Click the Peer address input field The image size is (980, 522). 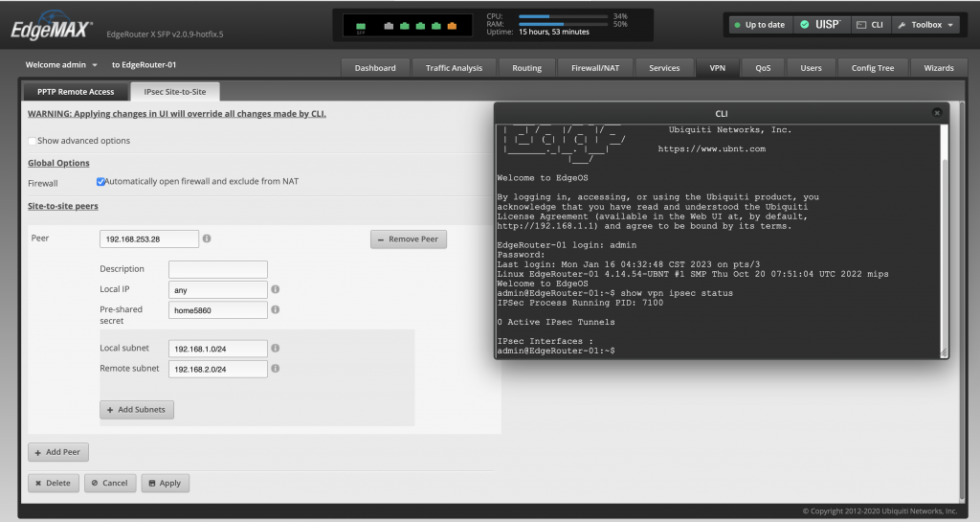click(x=149, y=238)
